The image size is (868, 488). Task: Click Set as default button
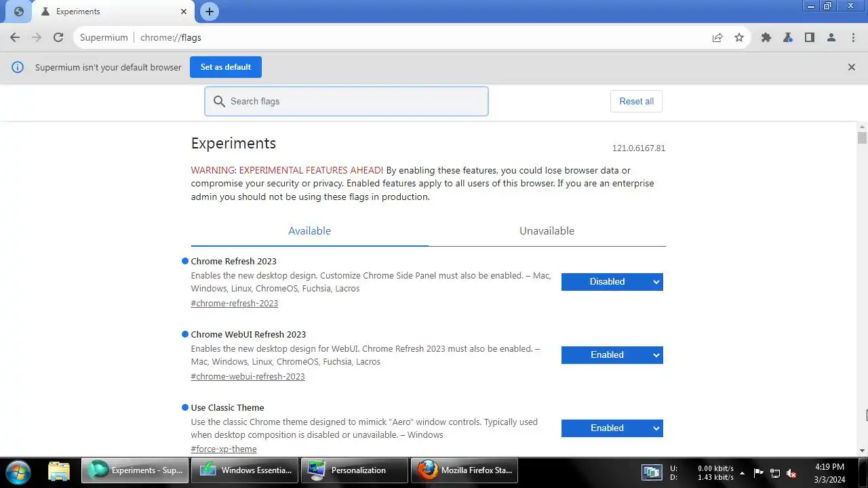[226, 67]
